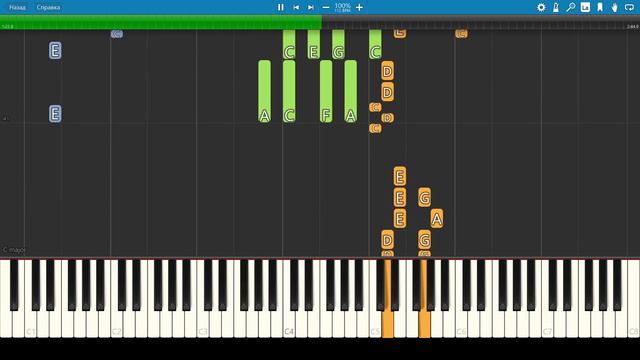This screenshot has height=360, width=640.
Task: Click the orange falling A note
Action: [x=437, y=219]
